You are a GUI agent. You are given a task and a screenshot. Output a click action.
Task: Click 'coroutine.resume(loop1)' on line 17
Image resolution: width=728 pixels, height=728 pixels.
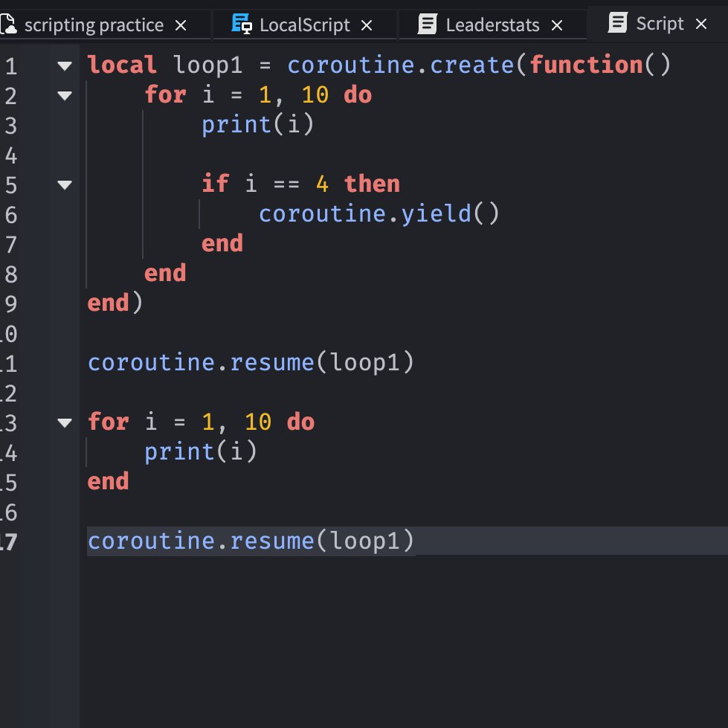[251, 541]
